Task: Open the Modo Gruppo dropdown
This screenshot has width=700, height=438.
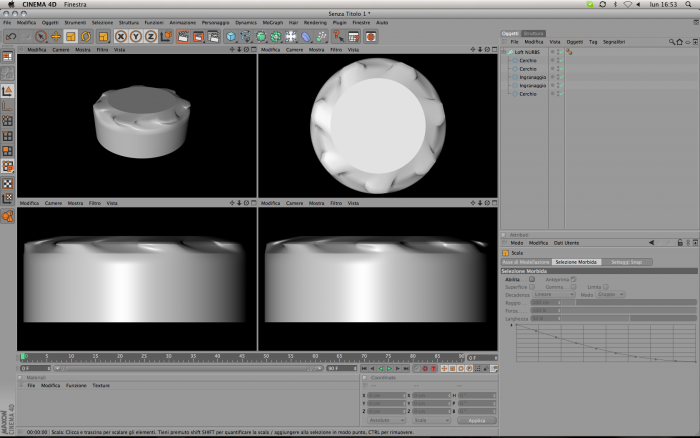Action: (x=610, y=295)
